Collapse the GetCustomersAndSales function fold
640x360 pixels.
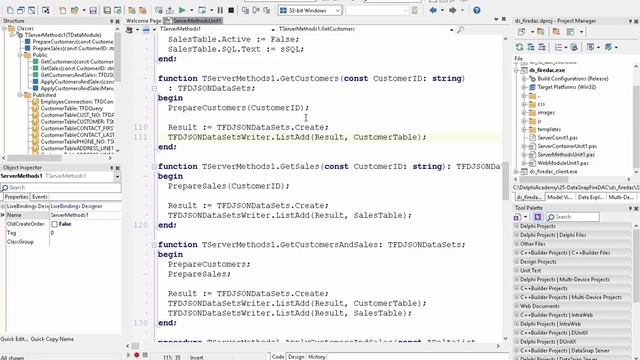click(x=154, y=245)
